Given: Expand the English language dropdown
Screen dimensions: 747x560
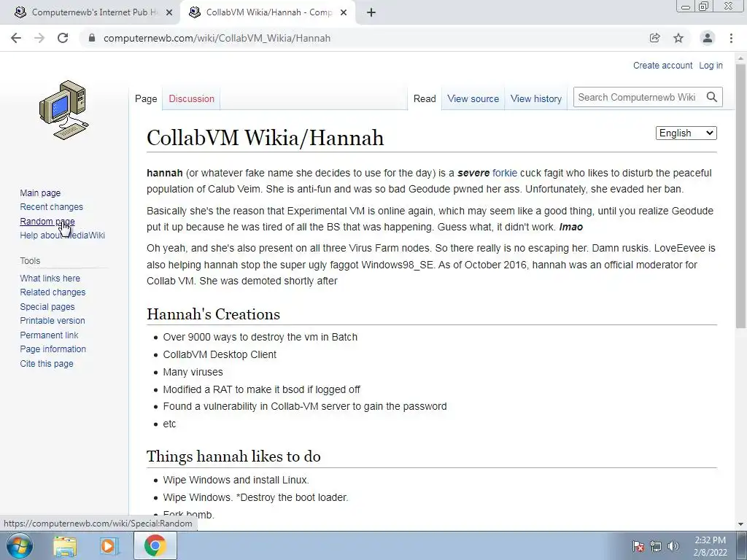Looking at the screenshot, I should [686, 133].
